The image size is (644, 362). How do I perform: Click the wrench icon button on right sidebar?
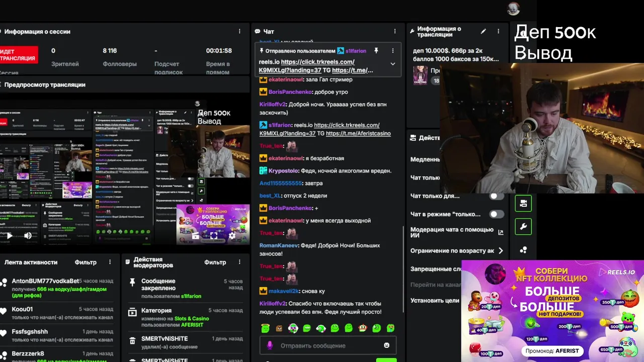(x=523, y=227)
